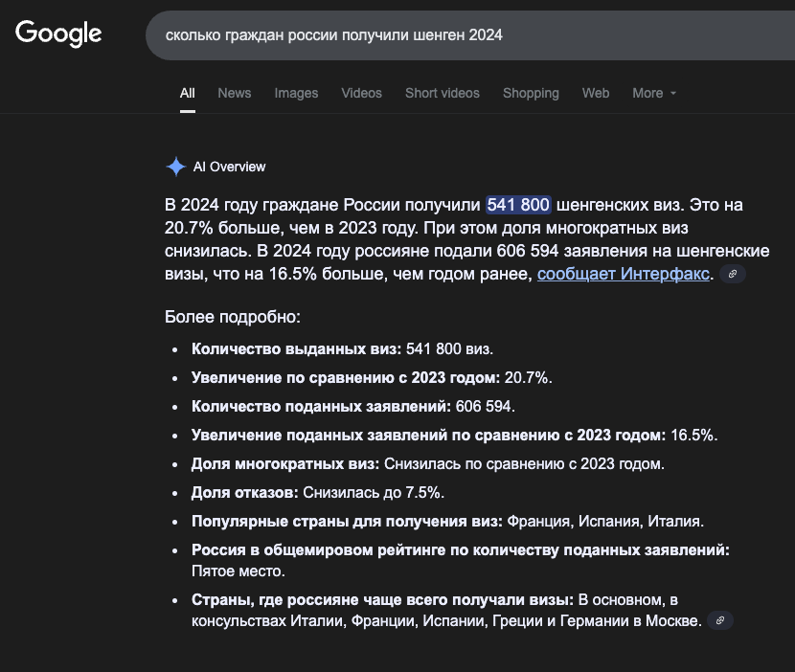Click the 'Доля отказов' bullet item
This screenshot has width=795, height=672.
[x=317, y=492]
